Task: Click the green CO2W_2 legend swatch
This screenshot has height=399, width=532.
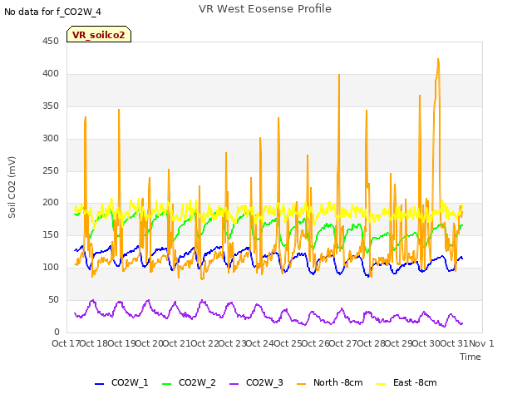Action: (166, 383)
